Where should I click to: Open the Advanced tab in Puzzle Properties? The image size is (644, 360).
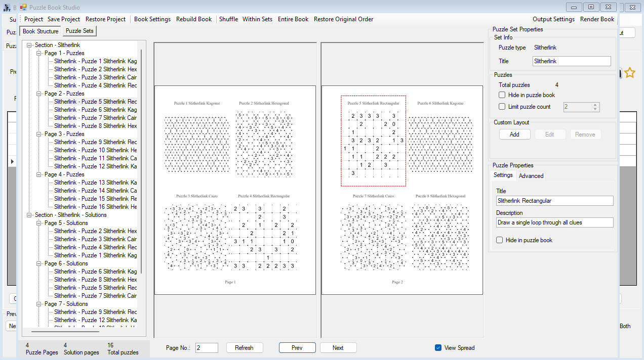coord(531,176)
